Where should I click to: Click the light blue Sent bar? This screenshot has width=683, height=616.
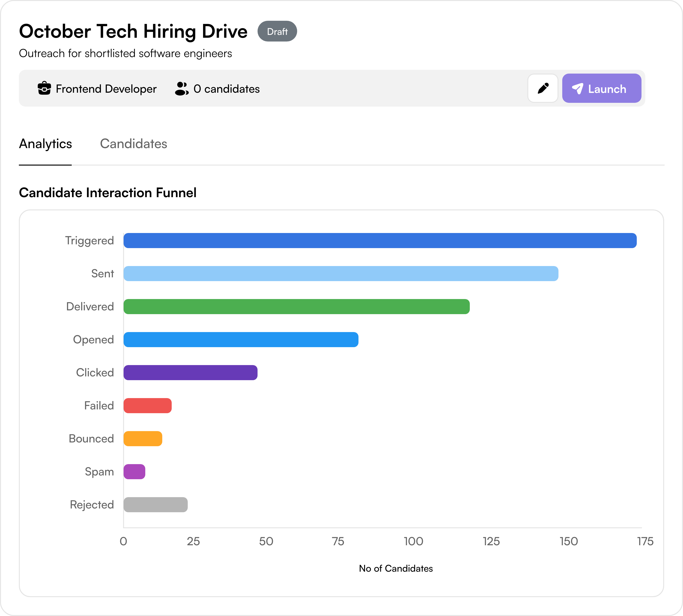(341, 274)
